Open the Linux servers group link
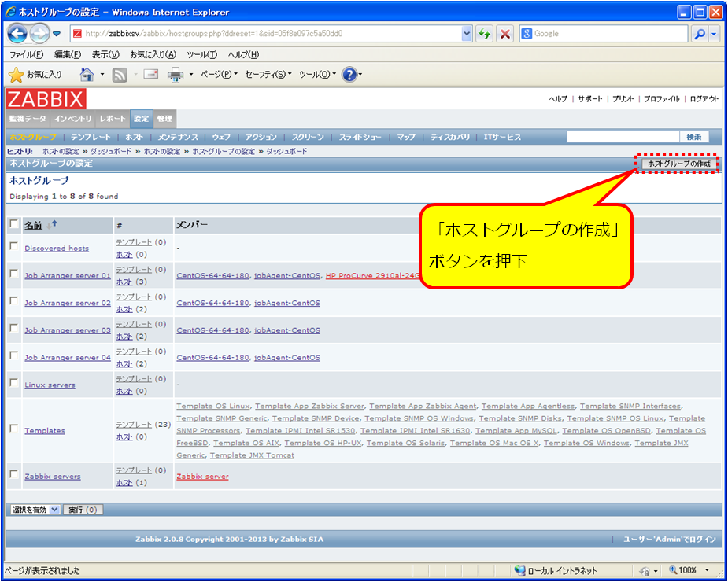This screenshot has height=582, width=728. pos(50,385)
